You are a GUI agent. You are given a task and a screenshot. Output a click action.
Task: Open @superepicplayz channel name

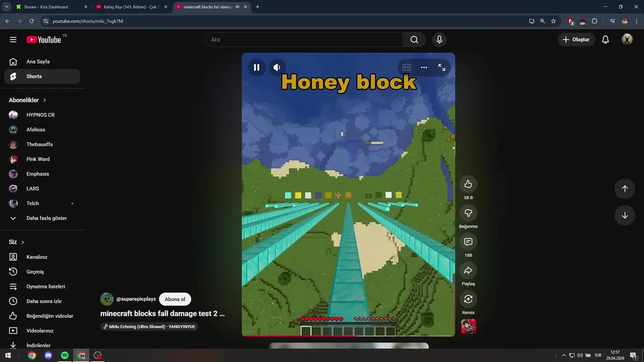136,299
